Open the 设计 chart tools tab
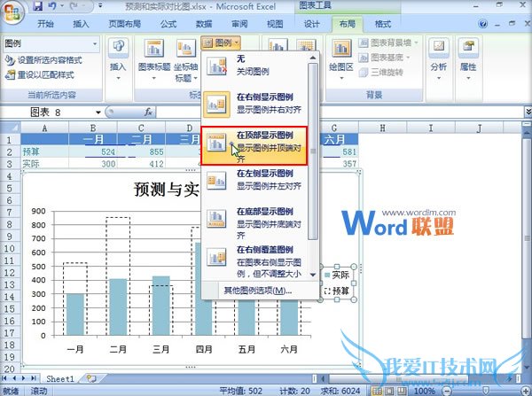 311,24
